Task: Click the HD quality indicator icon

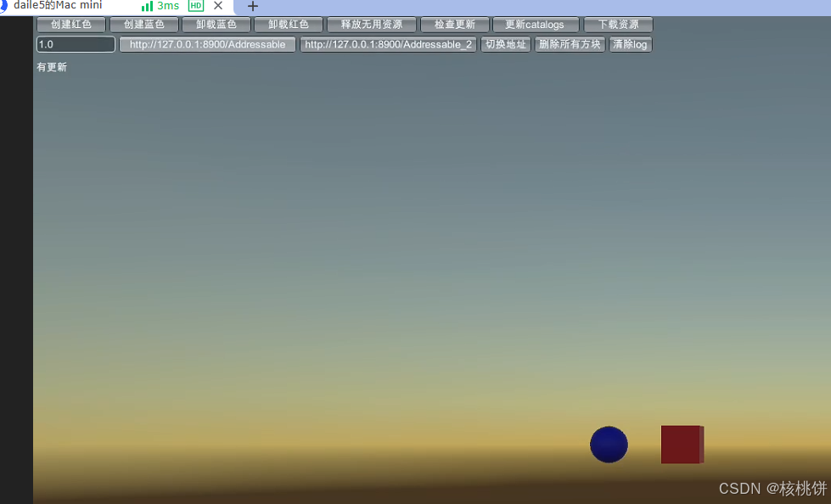Action: [196, 6]
